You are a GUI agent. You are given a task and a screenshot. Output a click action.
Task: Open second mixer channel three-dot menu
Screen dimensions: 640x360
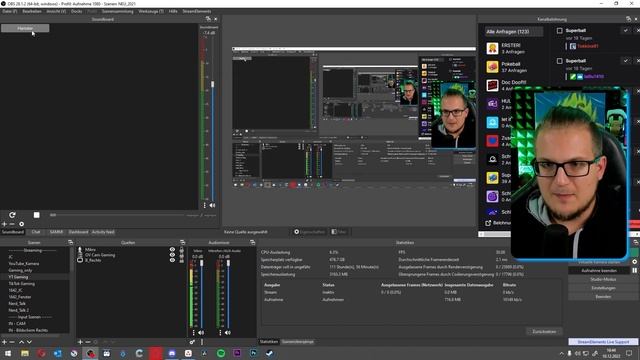220,333
